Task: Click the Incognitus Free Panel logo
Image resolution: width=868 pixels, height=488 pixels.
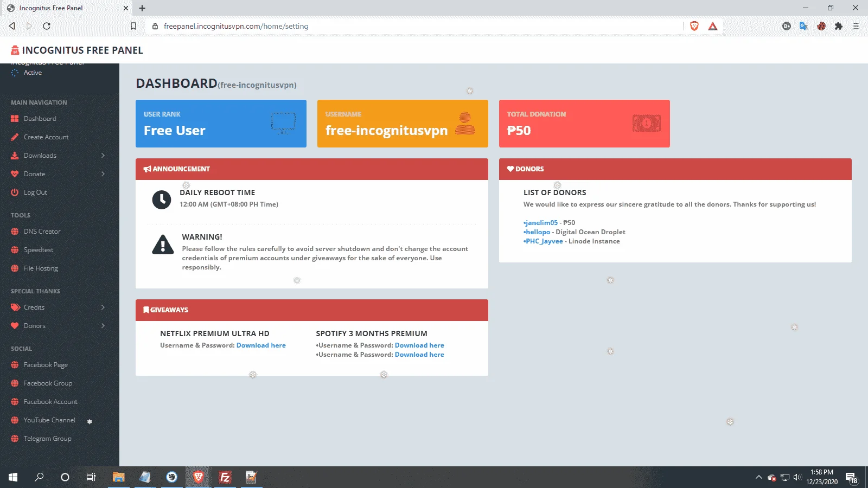Action: 77,50
